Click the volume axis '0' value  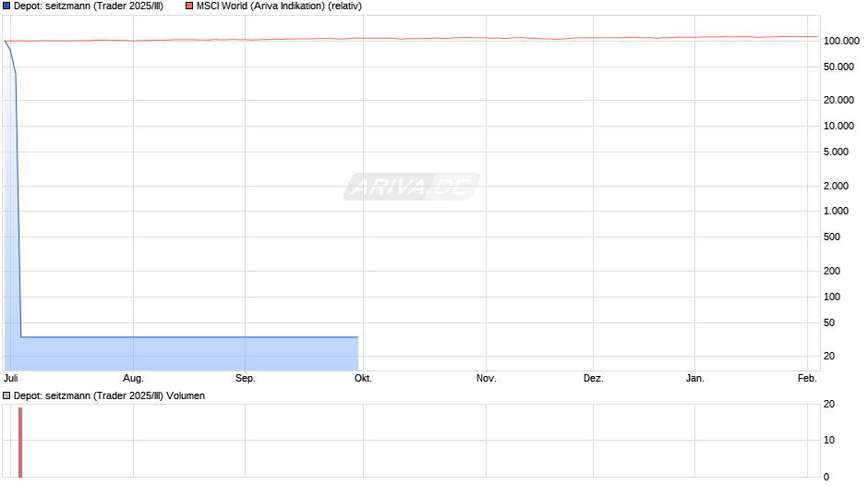pos(826,477)
